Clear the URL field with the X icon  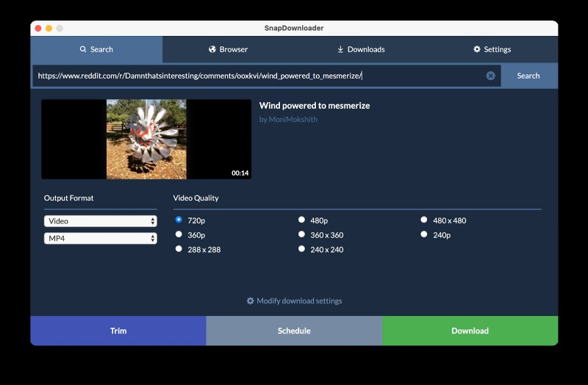point(490,76)
